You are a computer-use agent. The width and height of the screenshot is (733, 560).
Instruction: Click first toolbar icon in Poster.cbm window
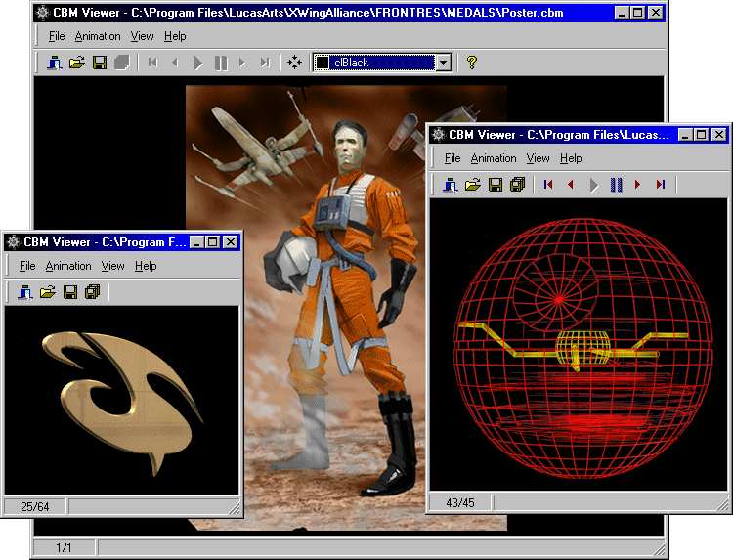(x=55, y=63)
